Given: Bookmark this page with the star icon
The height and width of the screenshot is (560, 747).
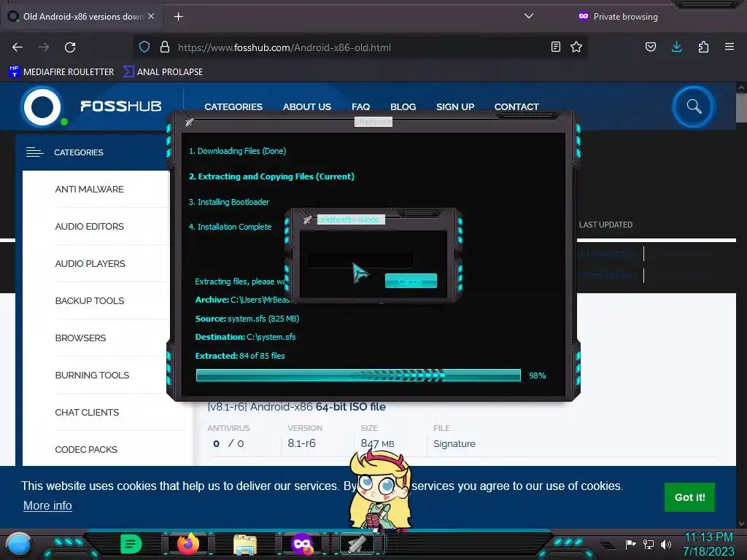Looking at the screenshot, I should click(576, 47).
